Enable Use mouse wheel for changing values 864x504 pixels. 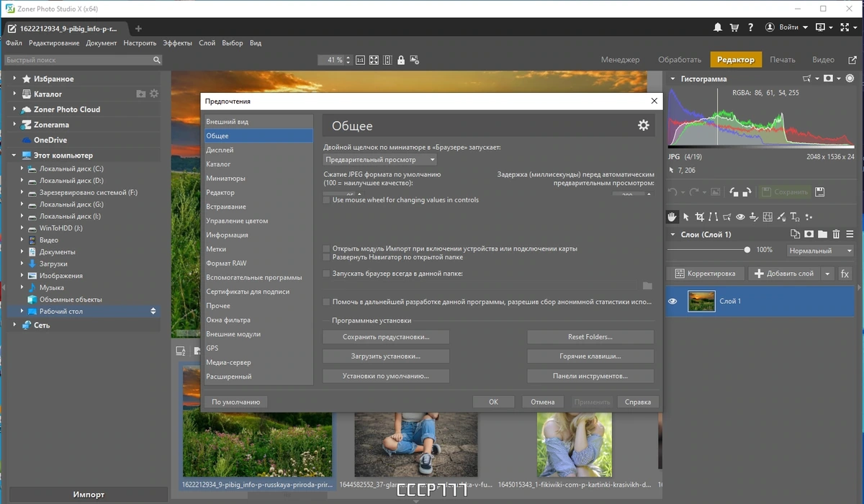click(327, 200)
